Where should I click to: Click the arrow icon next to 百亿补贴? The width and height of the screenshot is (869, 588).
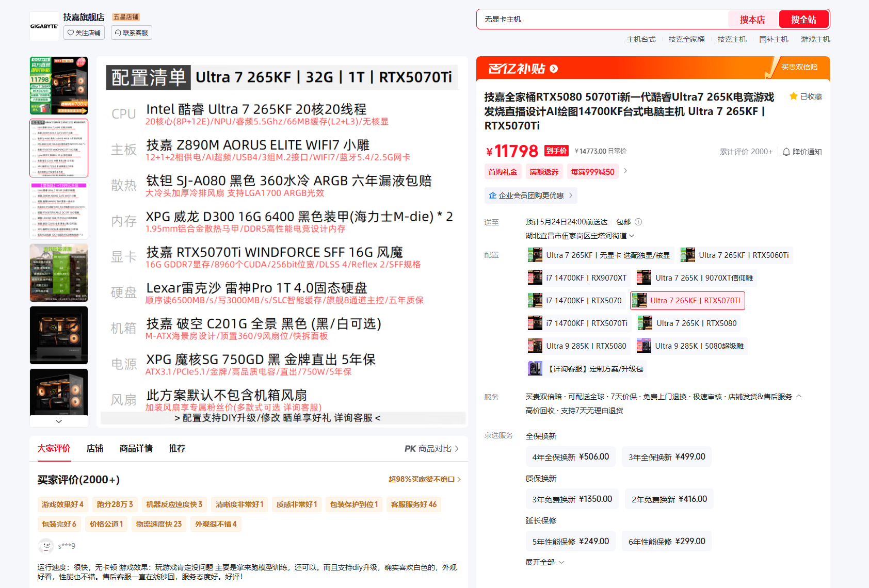coord(554,69)
